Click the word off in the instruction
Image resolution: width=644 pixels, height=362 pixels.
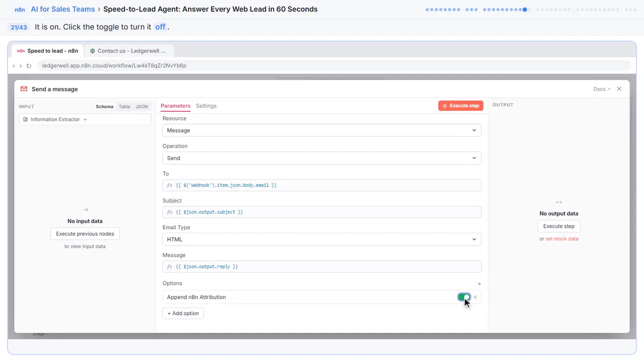coord(160,27)
